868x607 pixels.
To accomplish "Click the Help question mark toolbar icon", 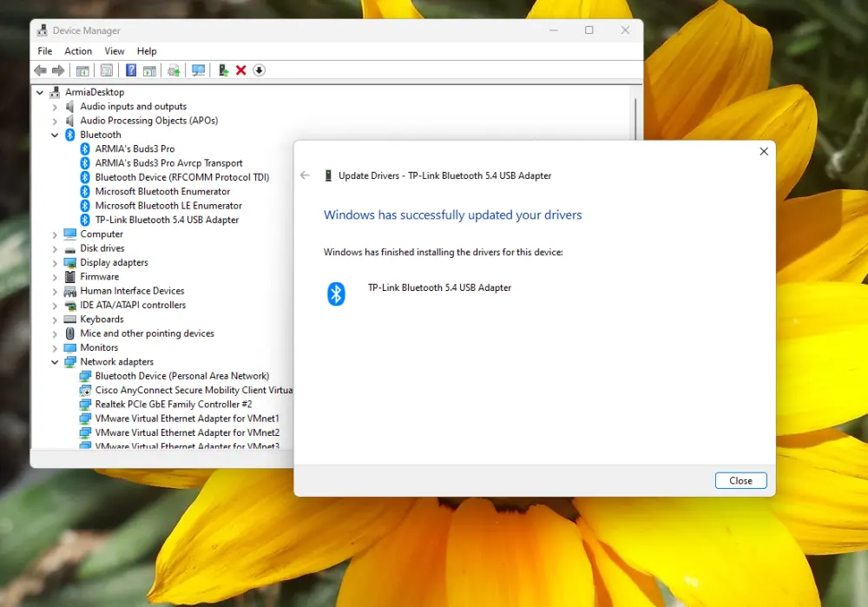I will click(x=131, y=70).
